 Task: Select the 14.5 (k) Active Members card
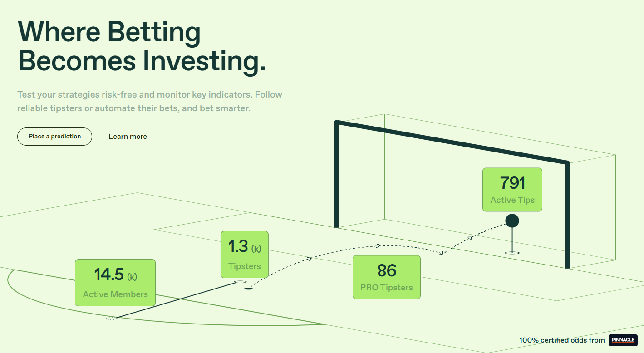(x=115, y=282)
